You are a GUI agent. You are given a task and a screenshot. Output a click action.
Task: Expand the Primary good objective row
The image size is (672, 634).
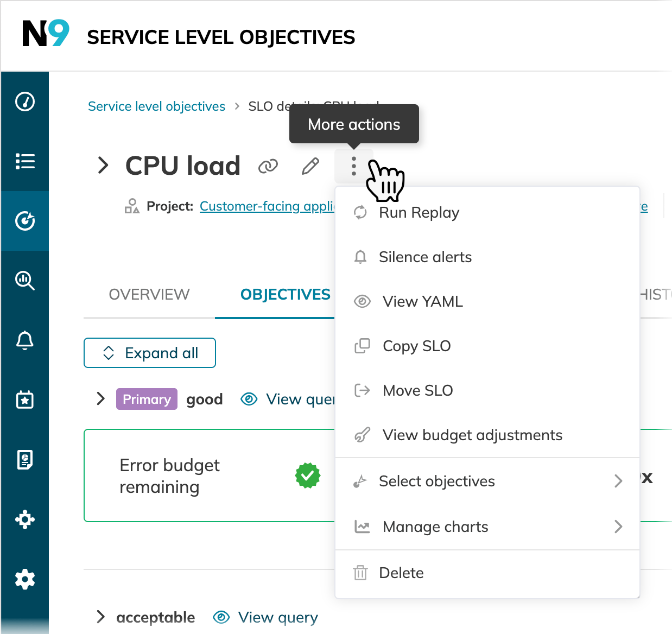(100, 399)
